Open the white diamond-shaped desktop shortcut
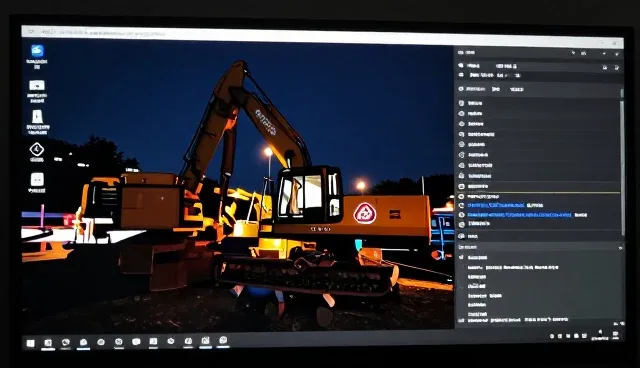The image size is (640, 368). click(x=37, y=149)
